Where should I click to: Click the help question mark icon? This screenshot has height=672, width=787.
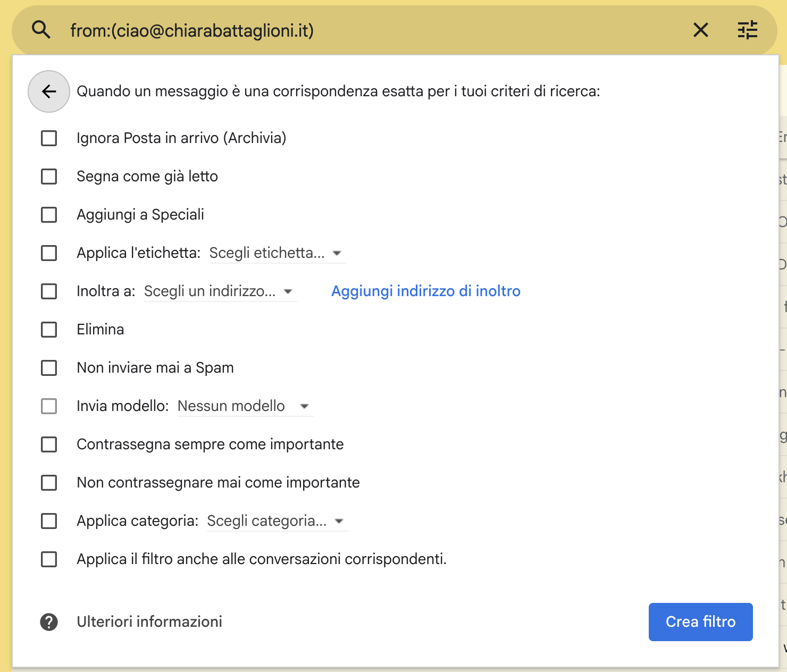click(x=49, y=622)
